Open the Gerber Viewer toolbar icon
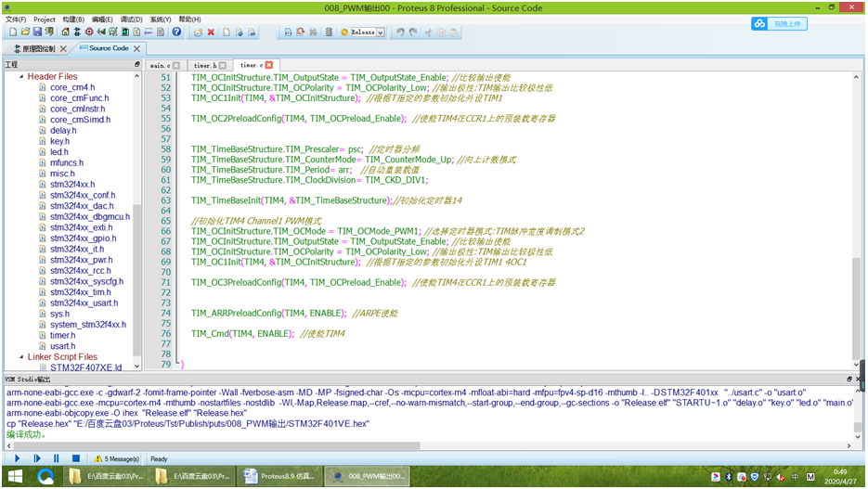This screenshot has height=489, width=868. pos(113,32)
